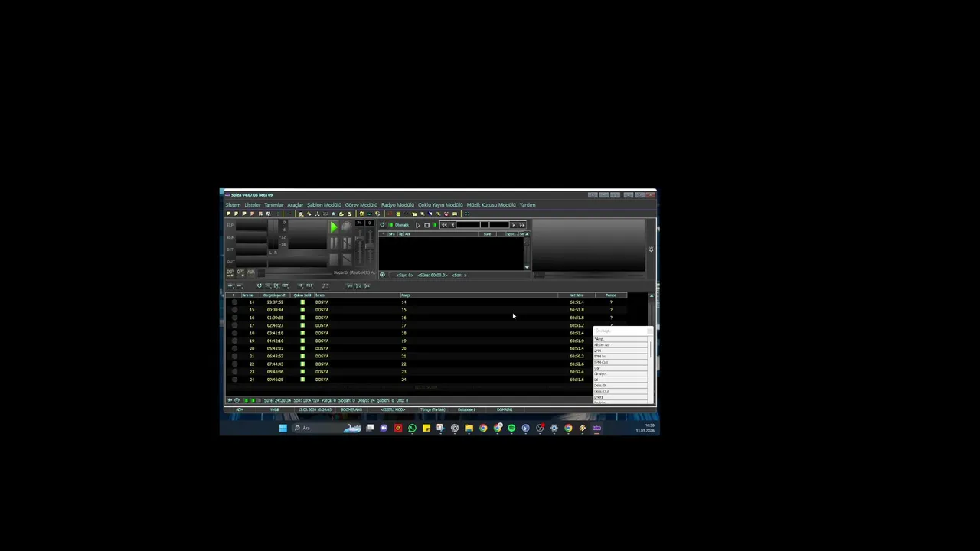
Task: Toggle the circle marker of row 17
Action: pos(234,325)
